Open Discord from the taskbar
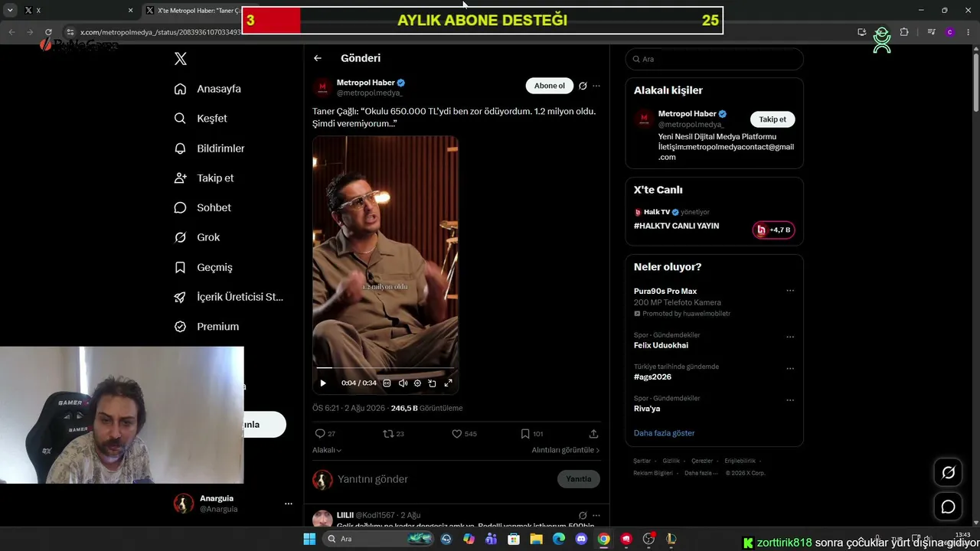 tap(581, 539)
